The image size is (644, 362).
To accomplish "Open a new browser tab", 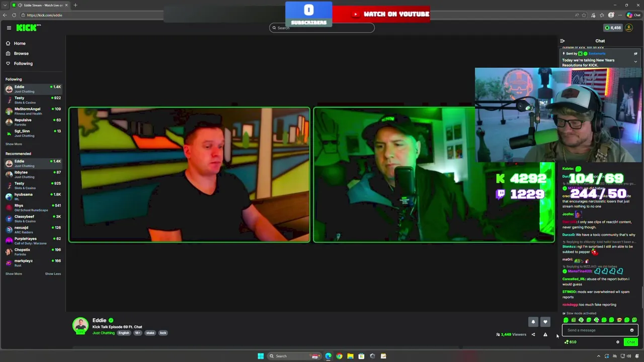I will pyautogui.click(x=75, y=5).
